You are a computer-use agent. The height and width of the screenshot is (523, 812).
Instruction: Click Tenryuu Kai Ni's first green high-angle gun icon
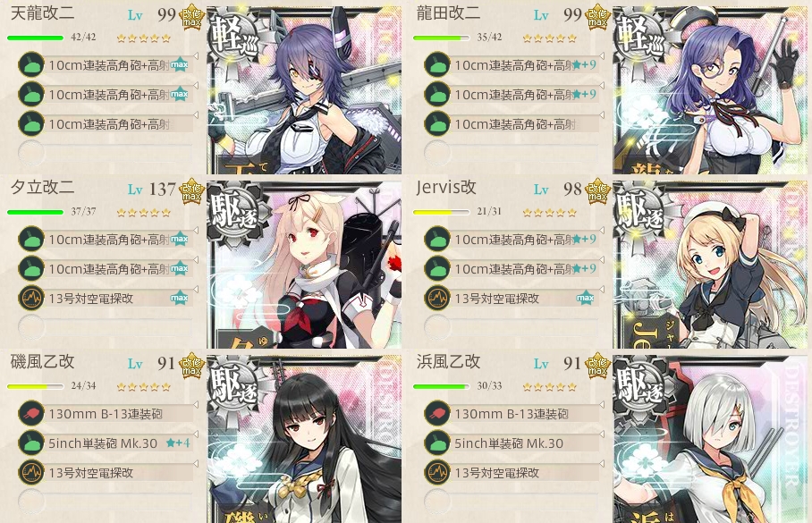pos(31,64)
